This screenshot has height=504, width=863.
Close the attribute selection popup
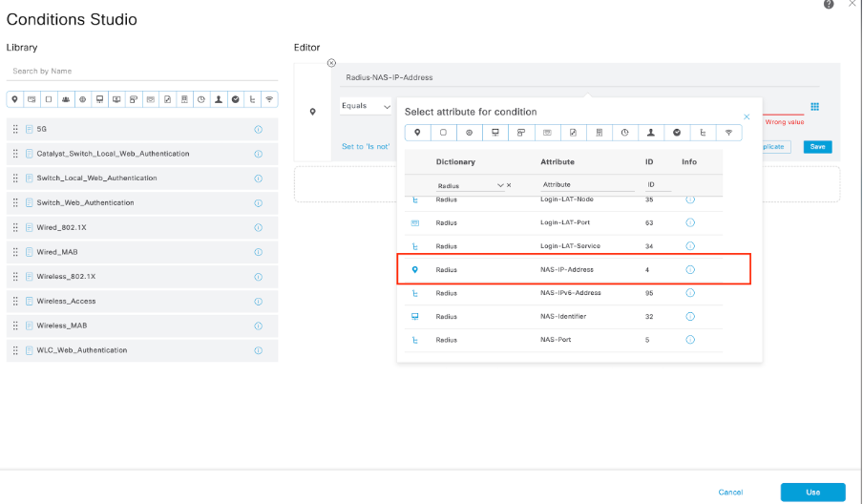point(747,117)
